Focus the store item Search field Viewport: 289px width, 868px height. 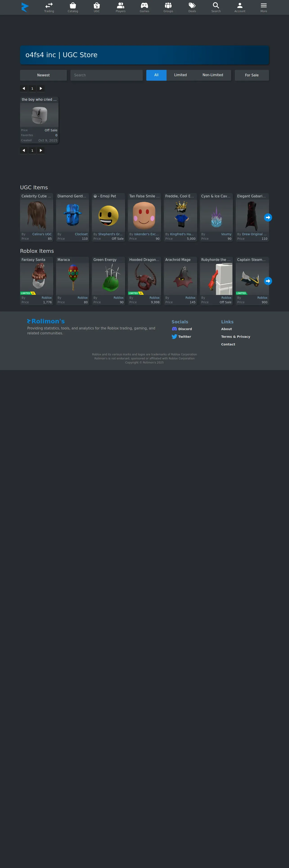point(106,75)
